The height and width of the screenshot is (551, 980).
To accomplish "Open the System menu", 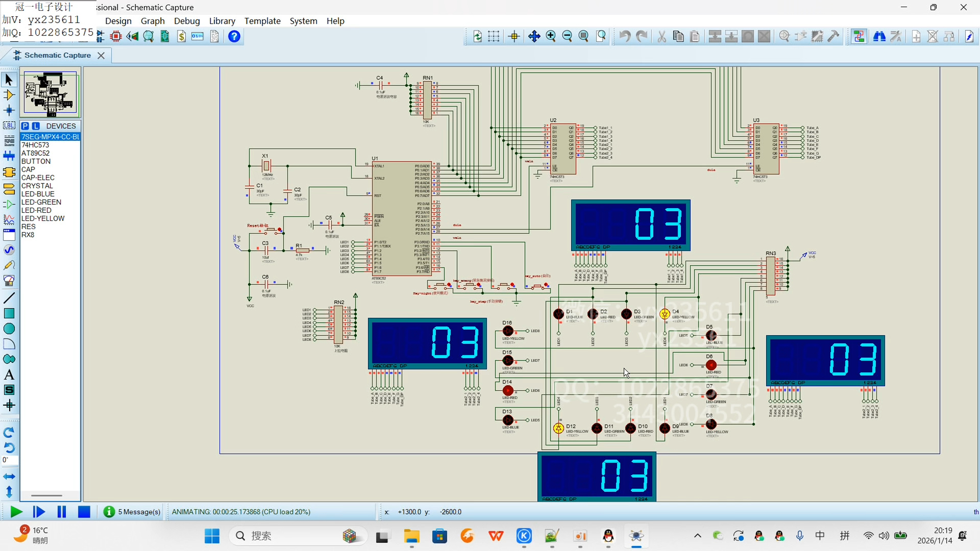I will pyautogui.click(x=304, y=21).
